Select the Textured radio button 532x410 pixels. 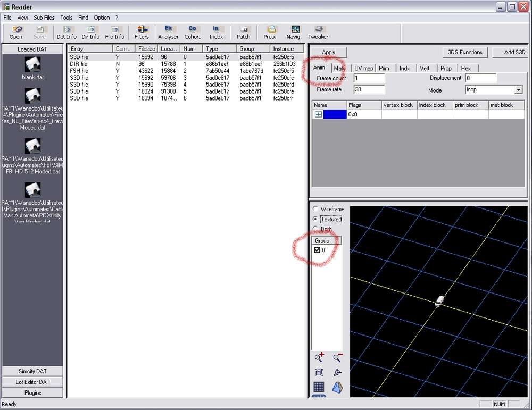pyautogui.click(x=315, y=219)
